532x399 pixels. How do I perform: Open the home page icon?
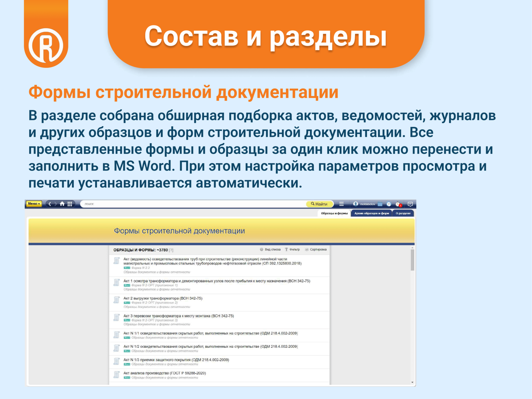tap(62, 204)
